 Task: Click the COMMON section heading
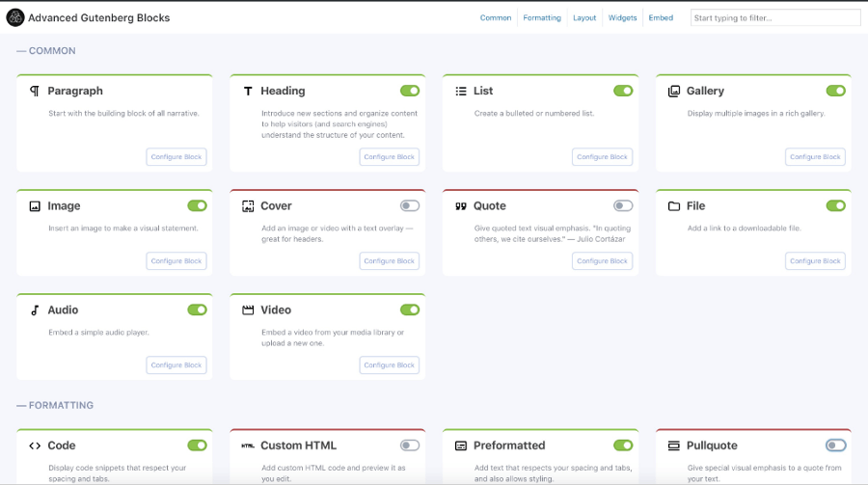[x=46, y=51]
